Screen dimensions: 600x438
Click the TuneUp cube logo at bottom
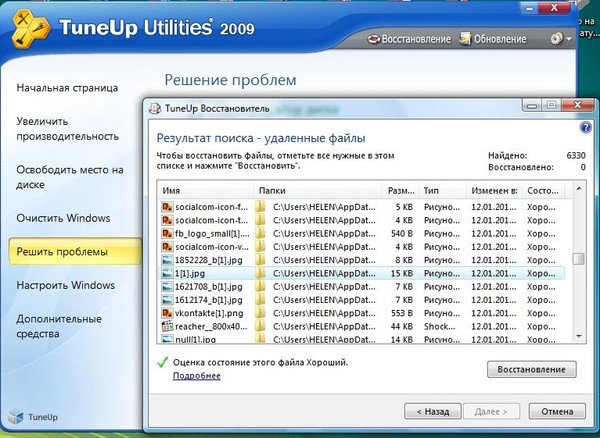coord(16,416)
